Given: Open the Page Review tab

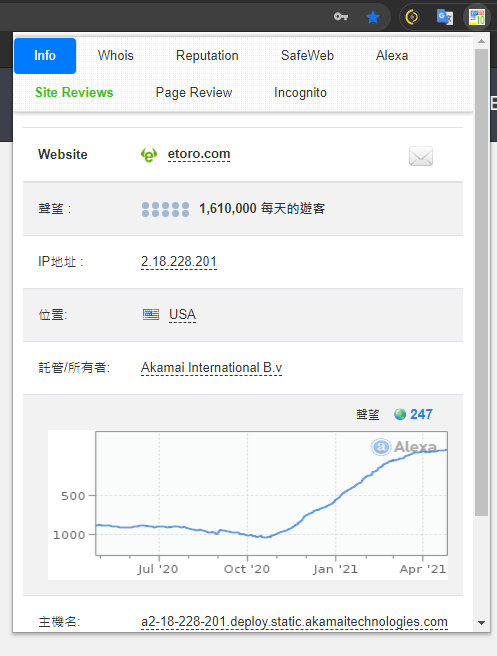Looking at the screenshot, I should (x=194, y=92).
